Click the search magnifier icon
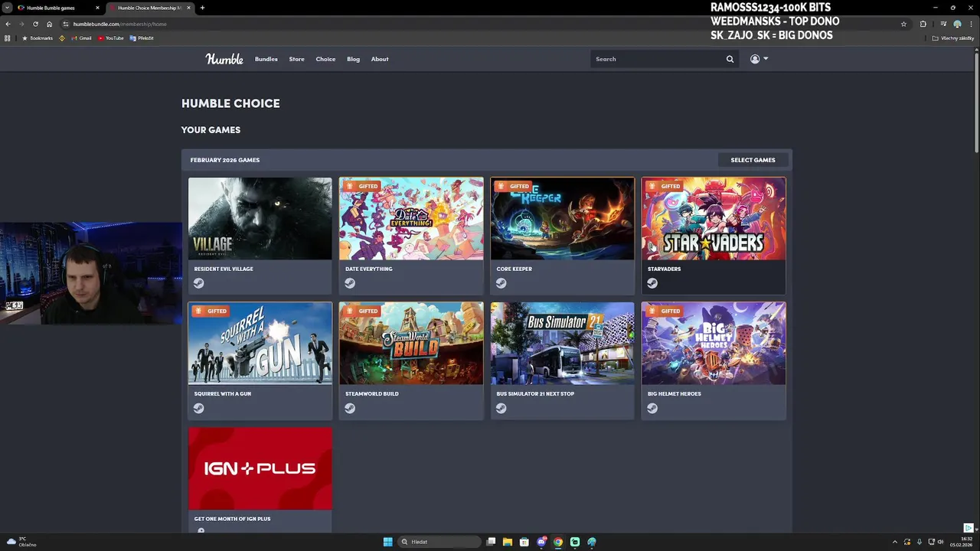 click(730, 59)
